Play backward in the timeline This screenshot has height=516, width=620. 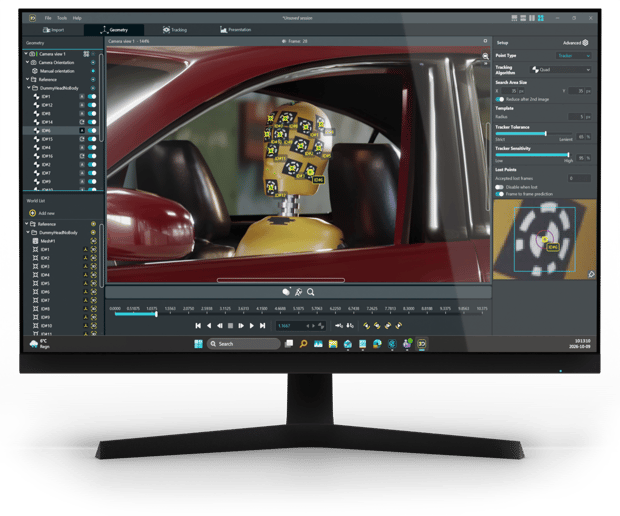coord(209,326)
